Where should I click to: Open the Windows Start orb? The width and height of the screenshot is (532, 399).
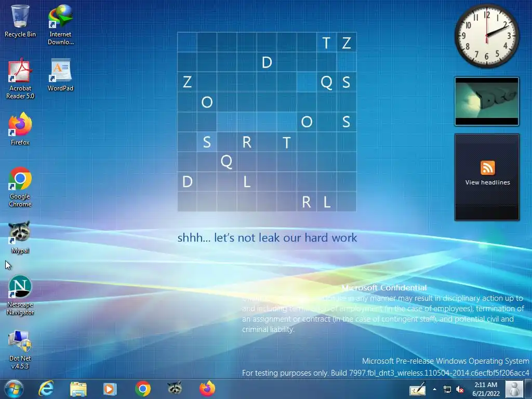click(x=14, y=389)
